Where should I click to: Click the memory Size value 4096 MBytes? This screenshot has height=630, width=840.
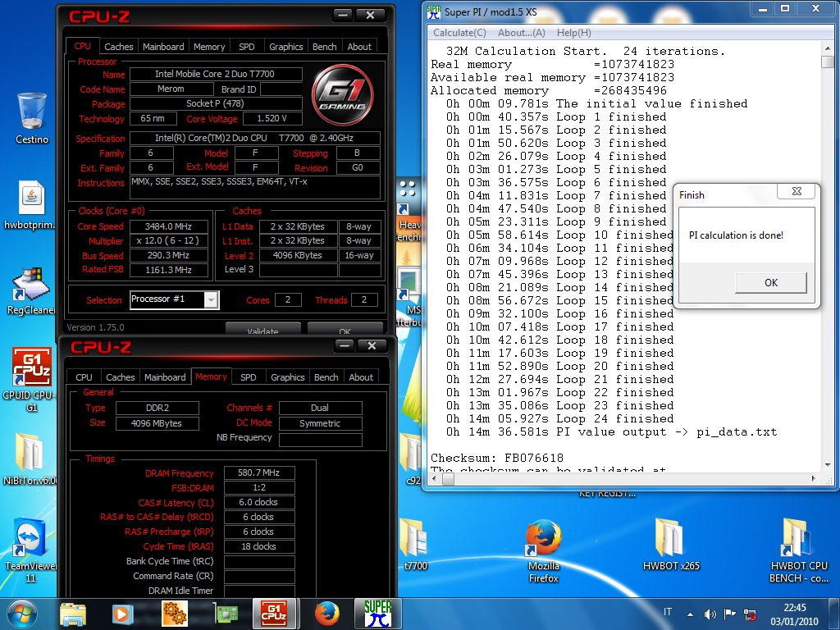pyautogui.click(x=157, y=423)
